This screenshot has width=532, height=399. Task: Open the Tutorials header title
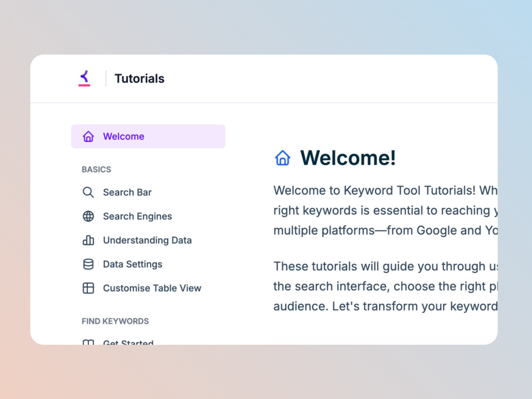[139, 79]
